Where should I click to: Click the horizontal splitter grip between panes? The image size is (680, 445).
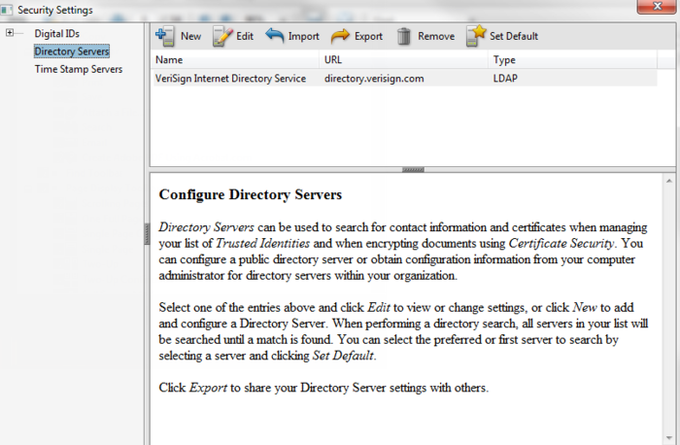[413, 170]
